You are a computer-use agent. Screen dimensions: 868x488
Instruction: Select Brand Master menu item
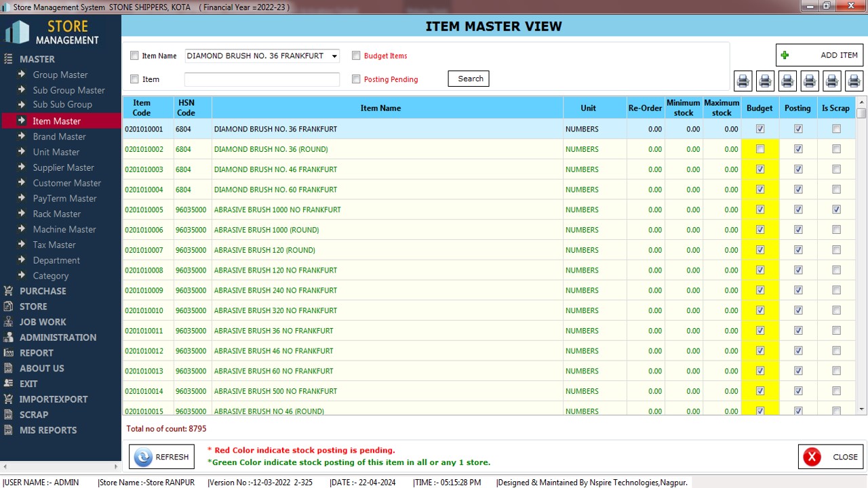[59, 136]
